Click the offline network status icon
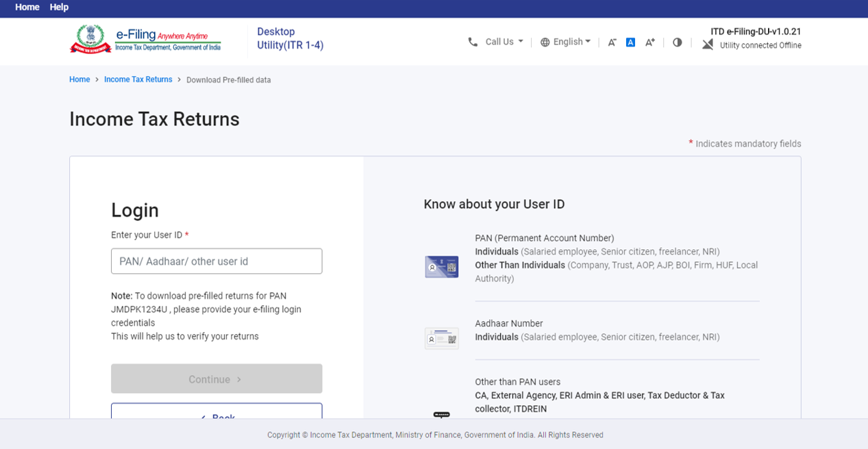 [708, 43]
